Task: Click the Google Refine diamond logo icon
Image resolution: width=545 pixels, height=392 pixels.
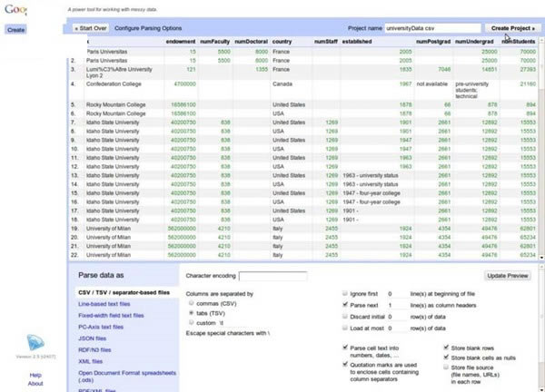Action: [x=35, y=342]
